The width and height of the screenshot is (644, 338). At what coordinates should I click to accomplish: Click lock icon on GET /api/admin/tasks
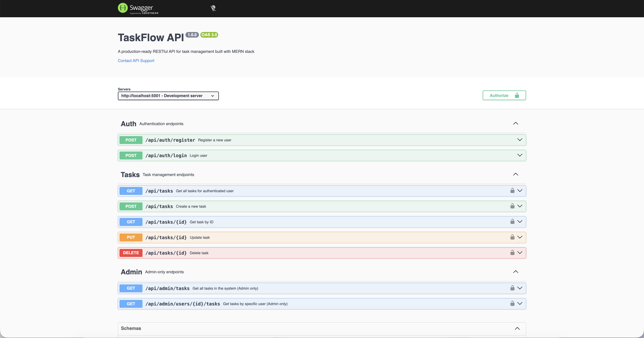coord(512,288)
